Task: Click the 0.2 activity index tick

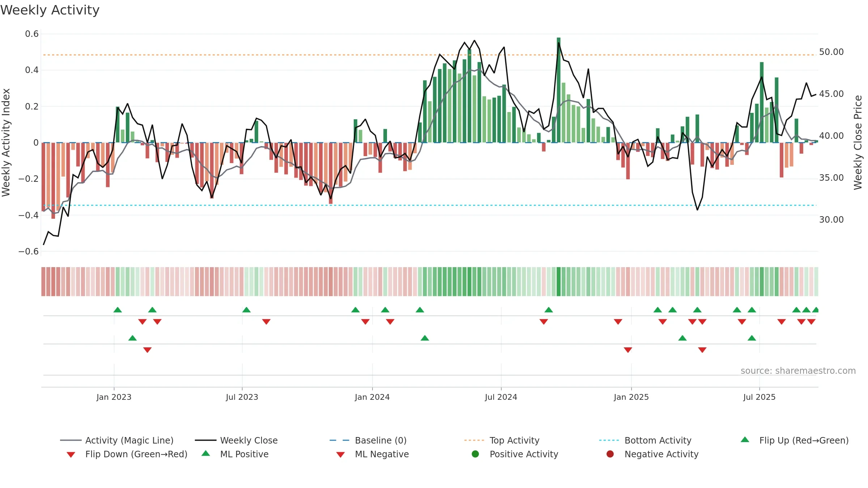Action: click(32, 106)
